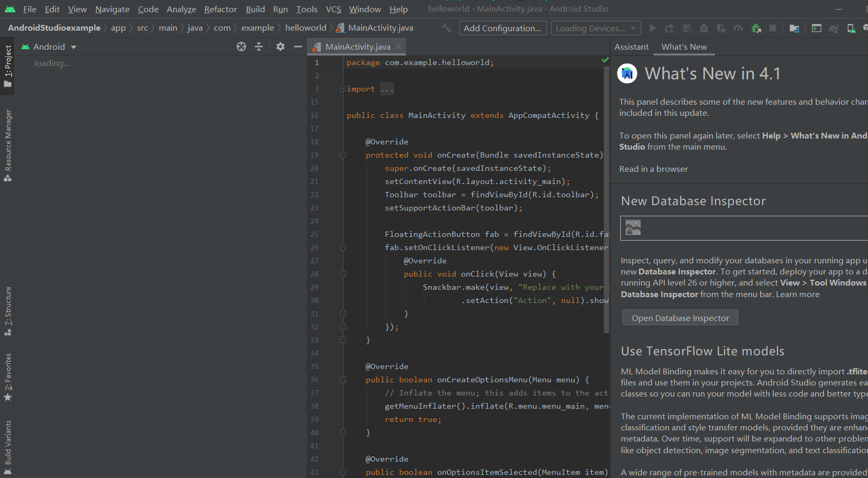Open the Navigate menu
The width and height of the screenshot is (868, 478).
tap(112, 9)
